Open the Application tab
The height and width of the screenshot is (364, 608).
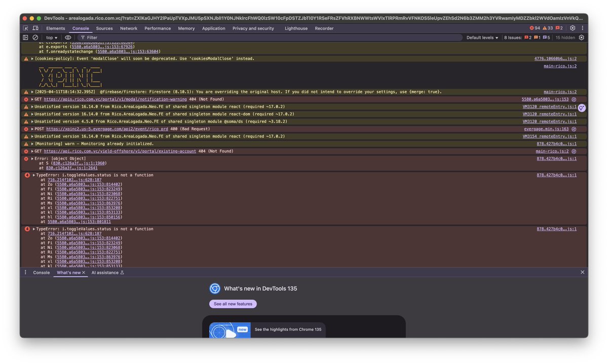pos(214,28)
